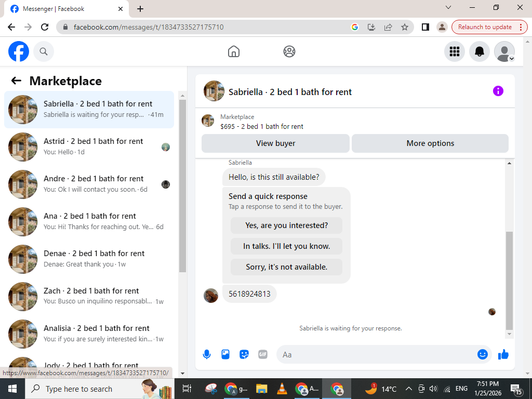Open a new browser tab
This screenshot has height=399, width=532.
[140, 9]
